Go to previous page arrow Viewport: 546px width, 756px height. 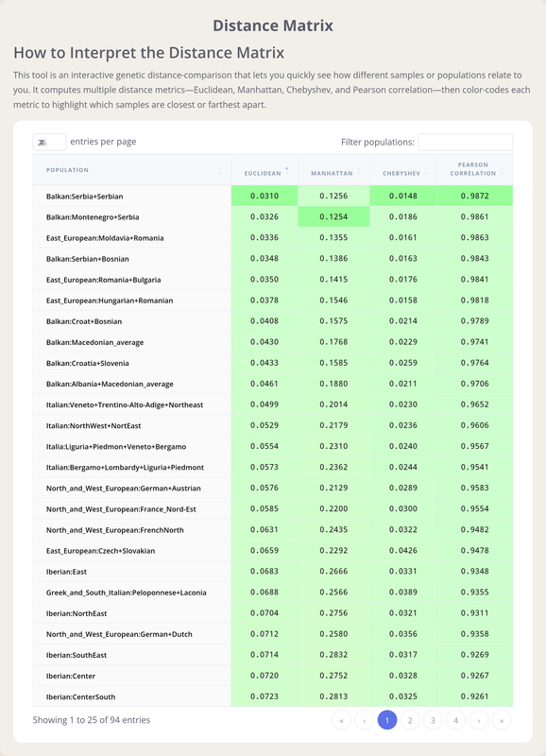tap(365, 720)
